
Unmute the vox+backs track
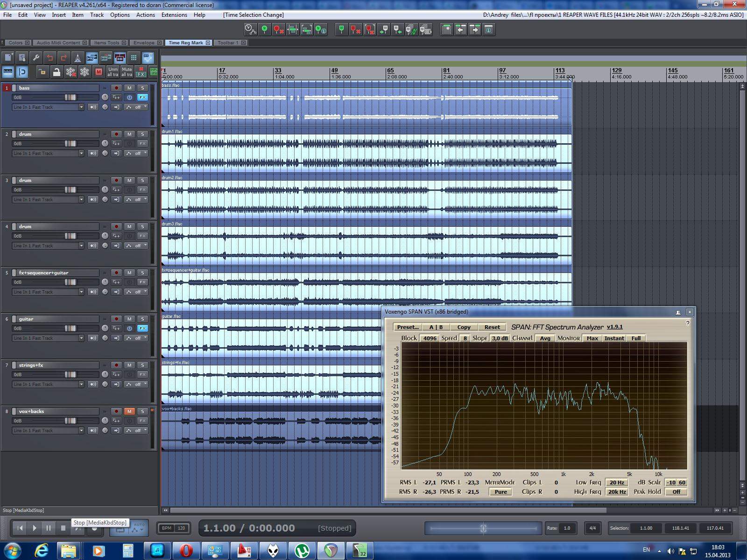click(129, 412)
